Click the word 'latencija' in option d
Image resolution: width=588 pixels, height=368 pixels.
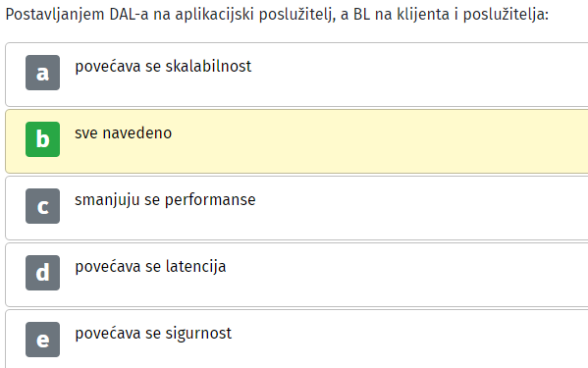[x=195, y=267]
